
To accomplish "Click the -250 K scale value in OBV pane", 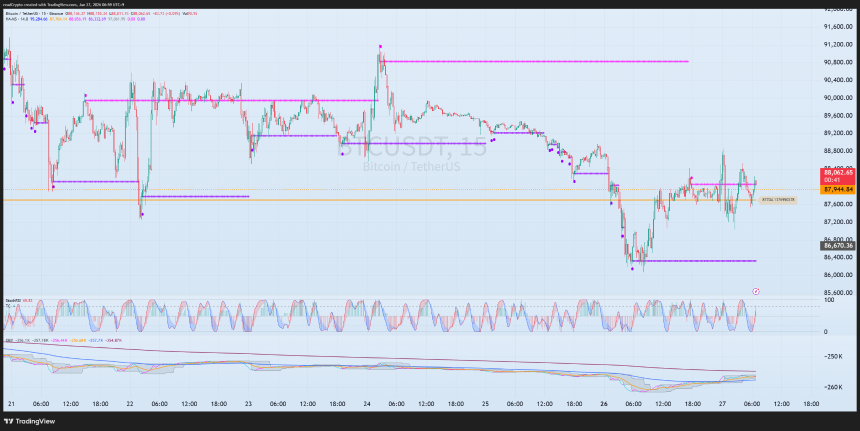I will tap(834, 357).
